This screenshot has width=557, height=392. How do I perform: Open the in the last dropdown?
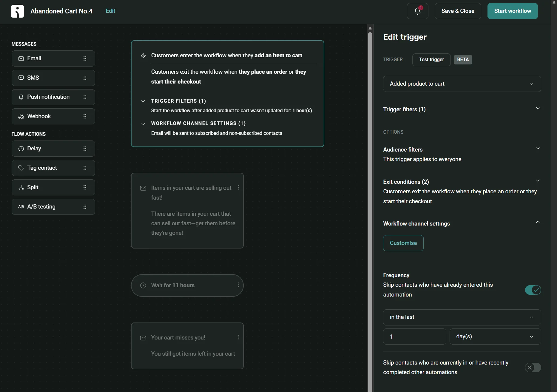[x=462, y=317]
